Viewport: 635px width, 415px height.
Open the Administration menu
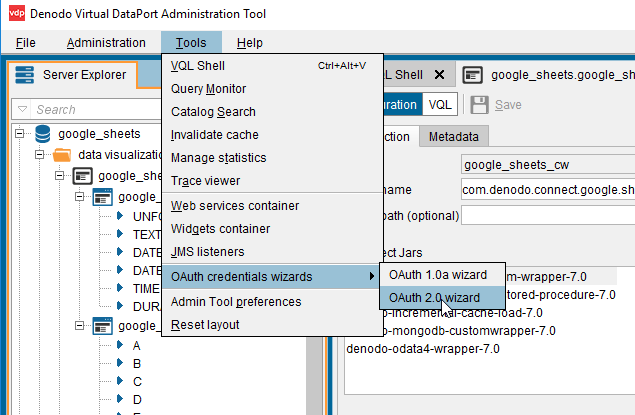(x=106, y=43)
